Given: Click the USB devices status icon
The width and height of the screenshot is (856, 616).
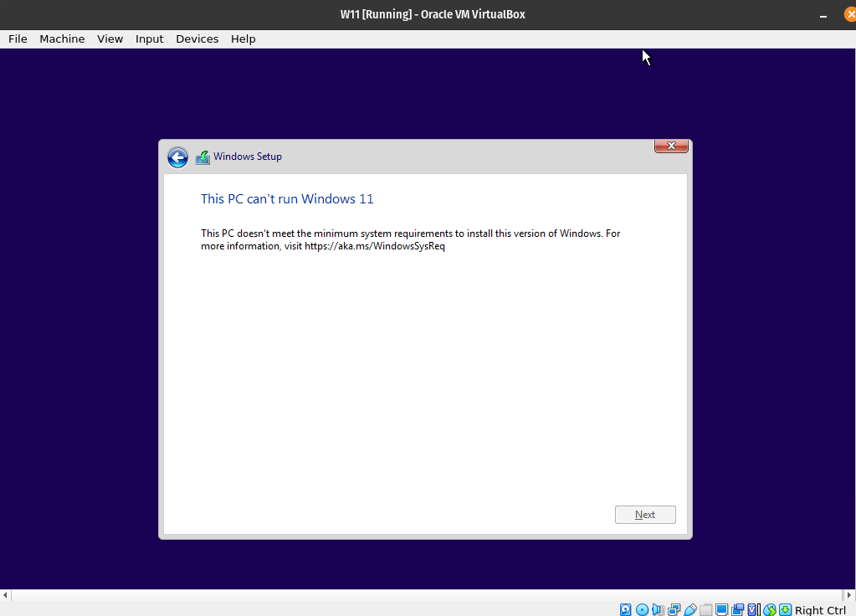Looking at the screenshot, I should point(690,609).
